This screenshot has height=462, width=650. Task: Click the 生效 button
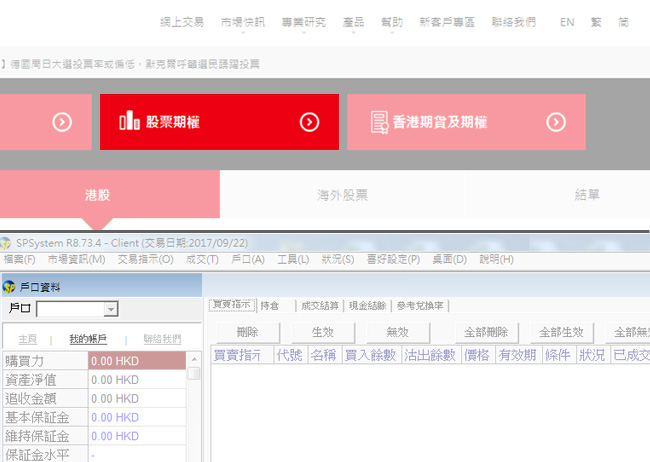323,332
